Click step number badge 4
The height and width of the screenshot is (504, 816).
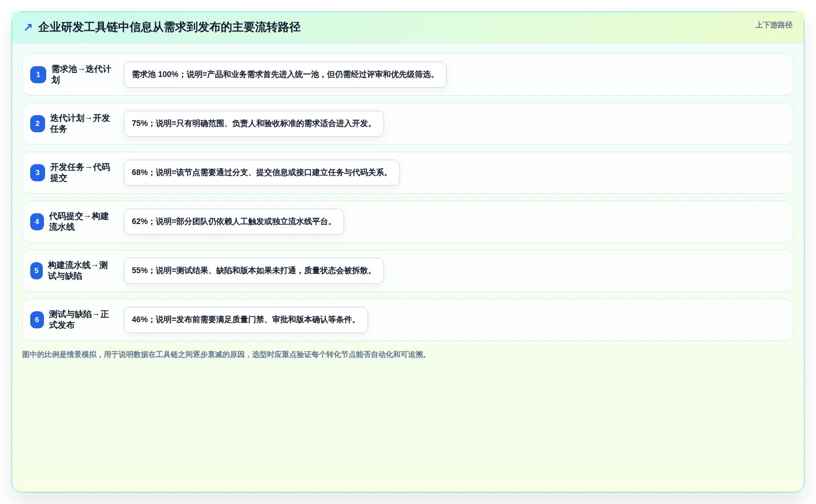[37, 222]
